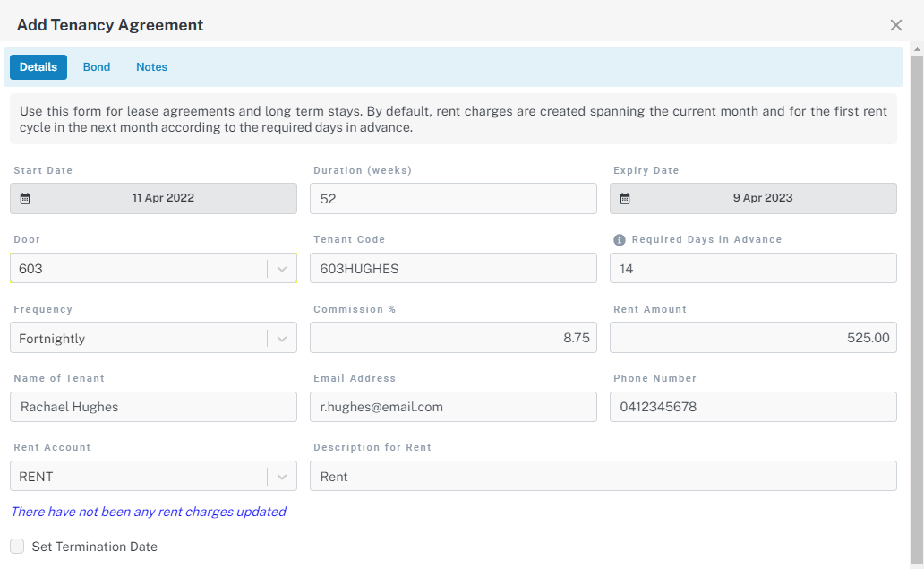
Task: Expand the Rent Account dropdown
Action: tap(282, 477)
